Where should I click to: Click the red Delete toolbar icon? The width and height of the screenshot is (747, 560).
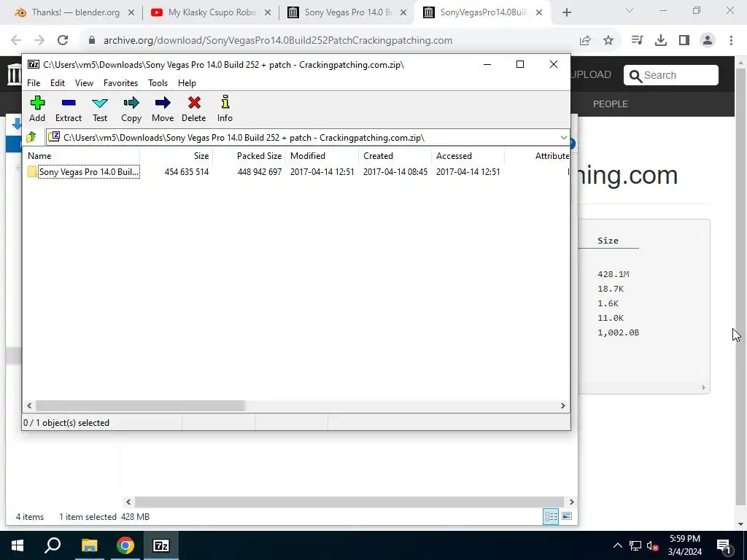(194, 109)
